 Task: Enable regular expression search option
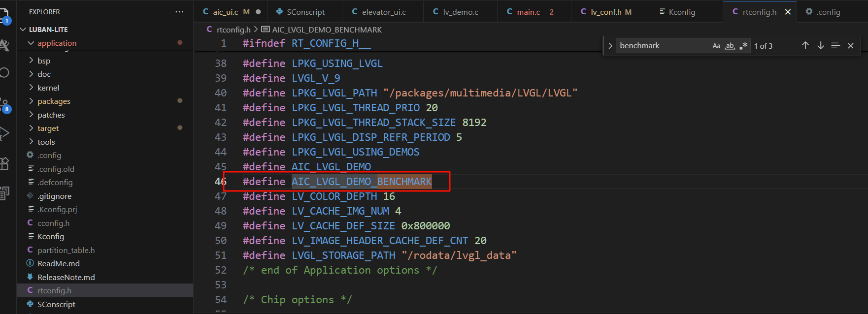[743, 46]
